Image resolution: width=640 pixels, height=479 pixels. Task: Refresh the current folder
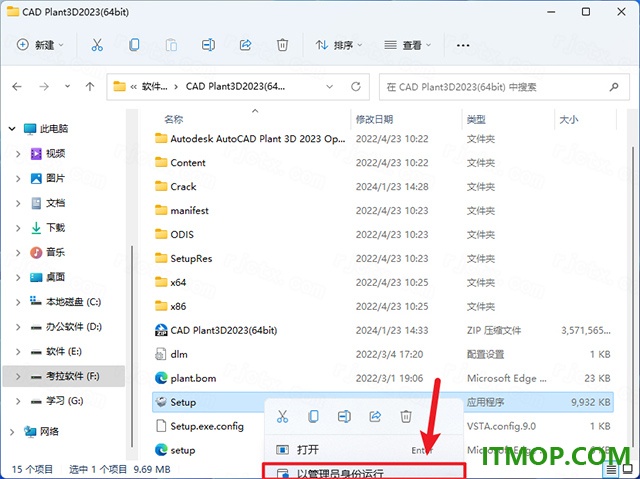coord(356,86)
